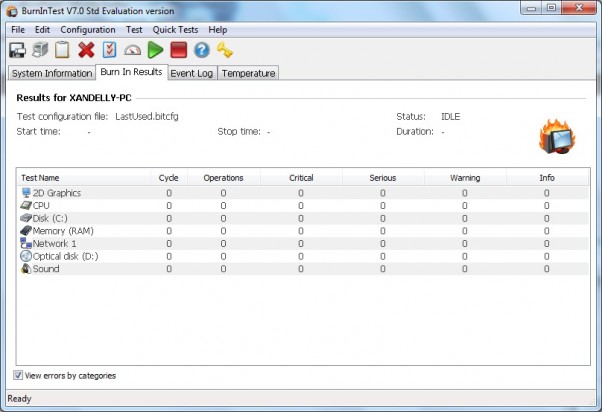The image size is (602, 412).
Task: Click the yellow key license icon
Action: coord(224,50)
